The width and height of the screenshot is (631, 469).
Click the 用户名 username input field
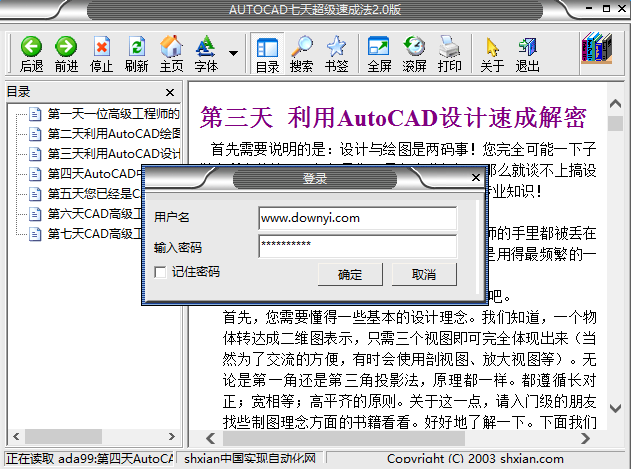(357, 218)
